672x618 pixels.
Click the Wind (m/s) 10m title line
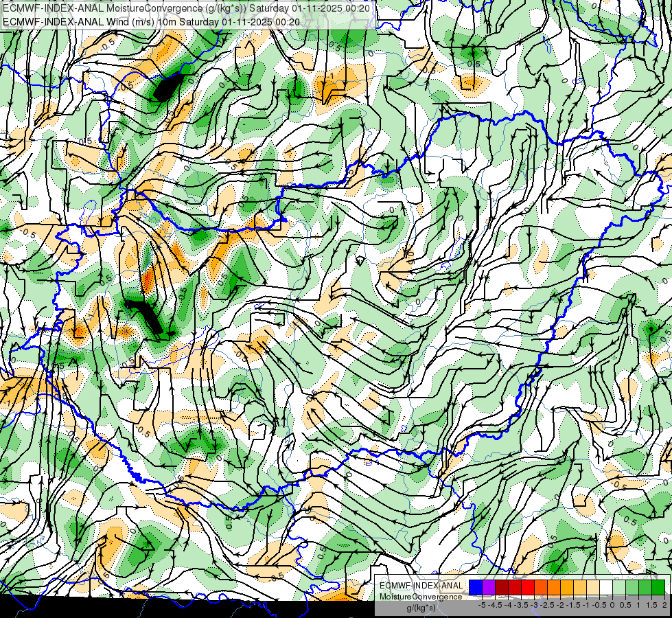pos(151,22)
